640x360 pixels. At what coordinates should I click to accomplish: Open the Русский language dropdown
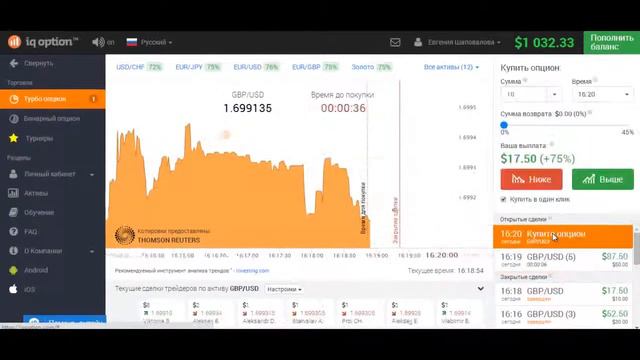tap(149, 42)
